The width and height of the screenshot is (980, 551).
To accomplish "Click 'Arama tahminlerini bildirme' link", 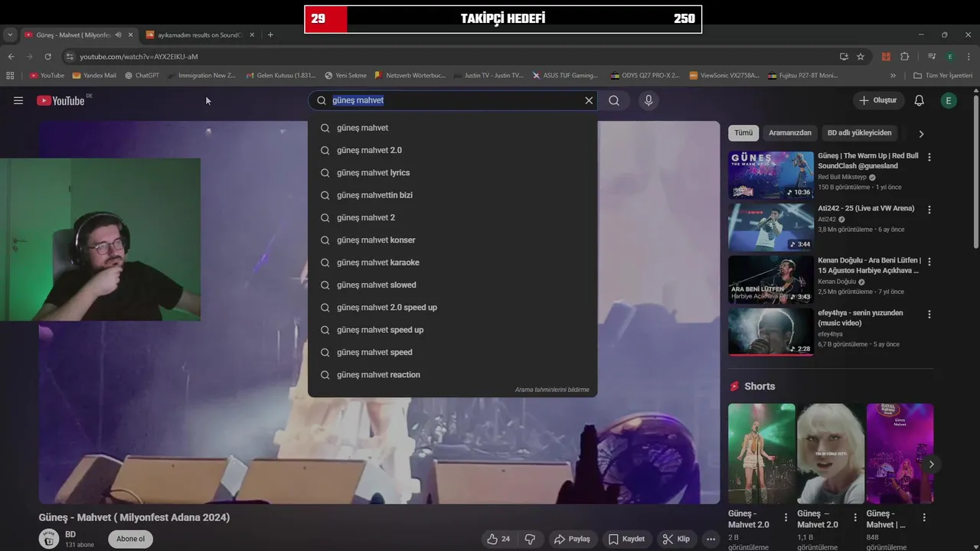I will 552,390.
